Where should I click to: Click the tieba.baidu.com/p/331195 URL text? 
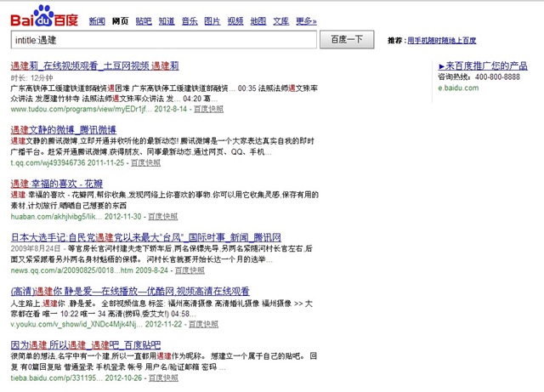[57, 378]
